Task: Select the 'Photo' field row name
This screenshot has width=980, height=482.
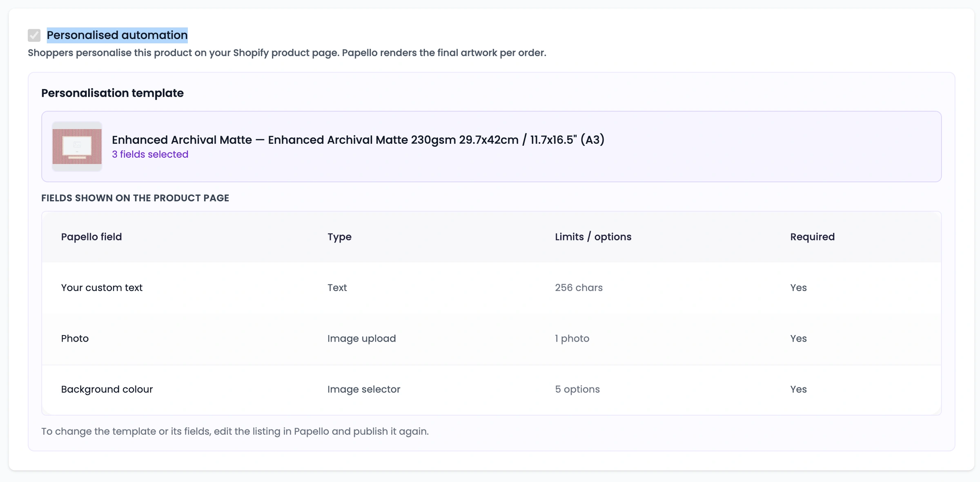Action: coord(75,338)
